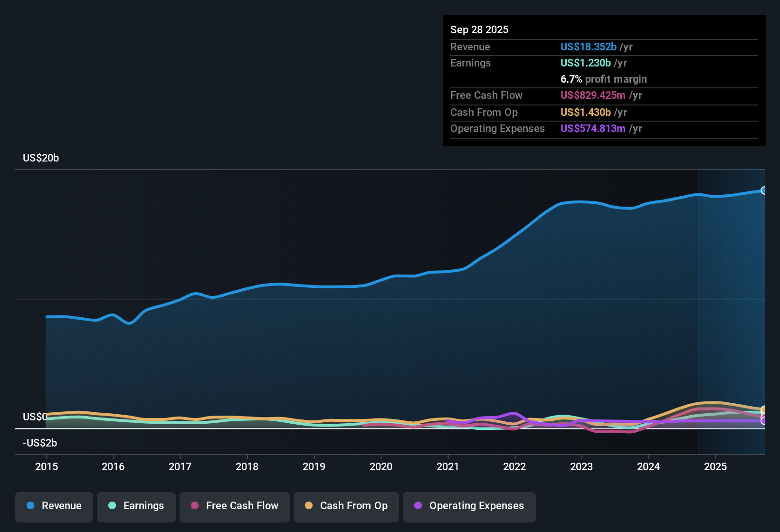This screenshot has width=780, height=532.
Task: Toggle the Earnings series off
Action: tap(136, 506)
